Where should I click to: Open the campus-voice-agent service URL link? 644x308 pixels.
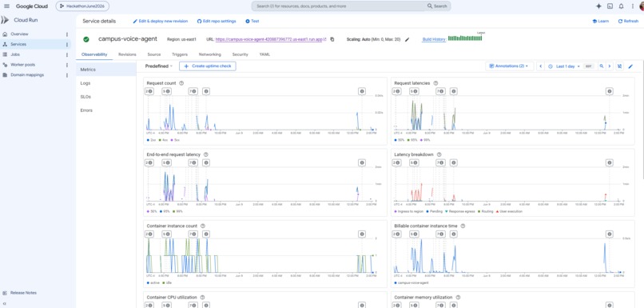[271, 39]
